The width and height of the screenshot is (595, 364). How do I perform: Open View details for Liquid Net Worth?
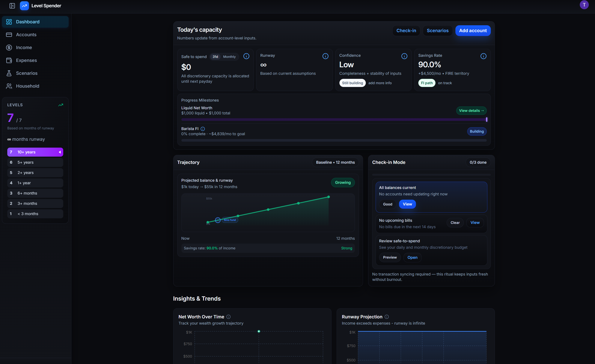[471, 111]
